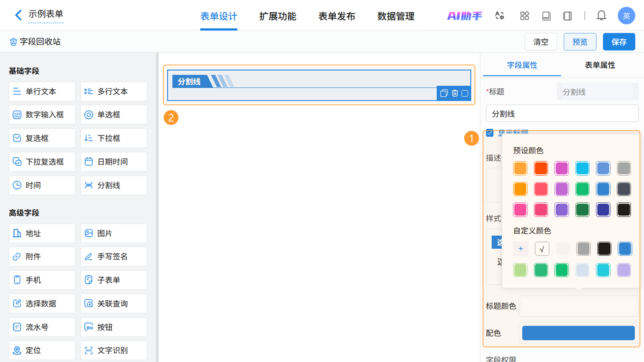Open the 字段回收站 recycle bin
Viewport: 644px width, 362px height.
coord(35,42)
